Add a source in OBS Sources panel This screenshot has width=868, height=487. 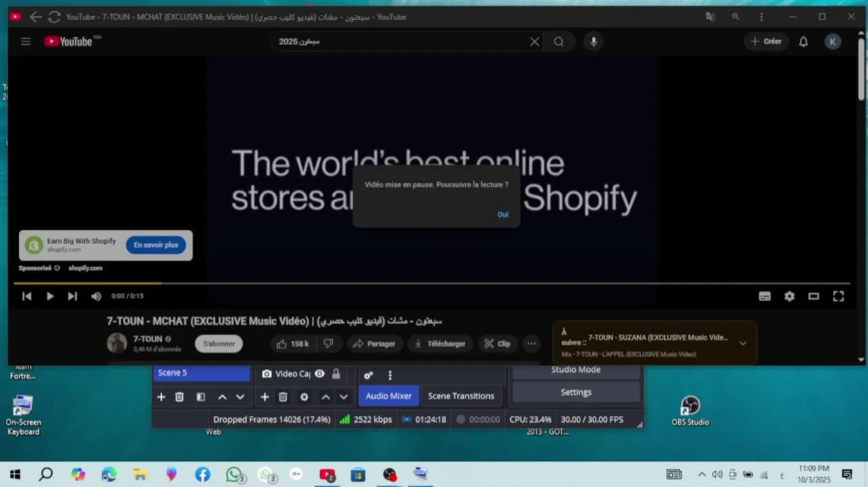[265, 397]
